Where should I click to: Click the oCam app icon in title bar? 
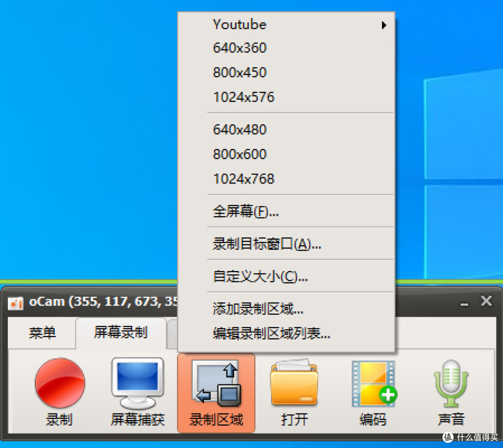pyautogui.click(x=16, y=303)
